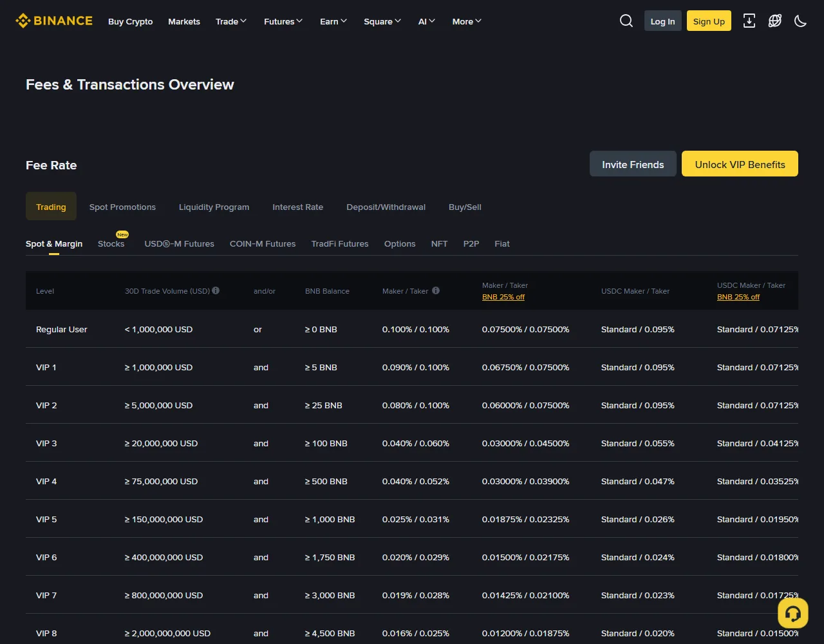Open the support headset chat icon

point(793,613)
